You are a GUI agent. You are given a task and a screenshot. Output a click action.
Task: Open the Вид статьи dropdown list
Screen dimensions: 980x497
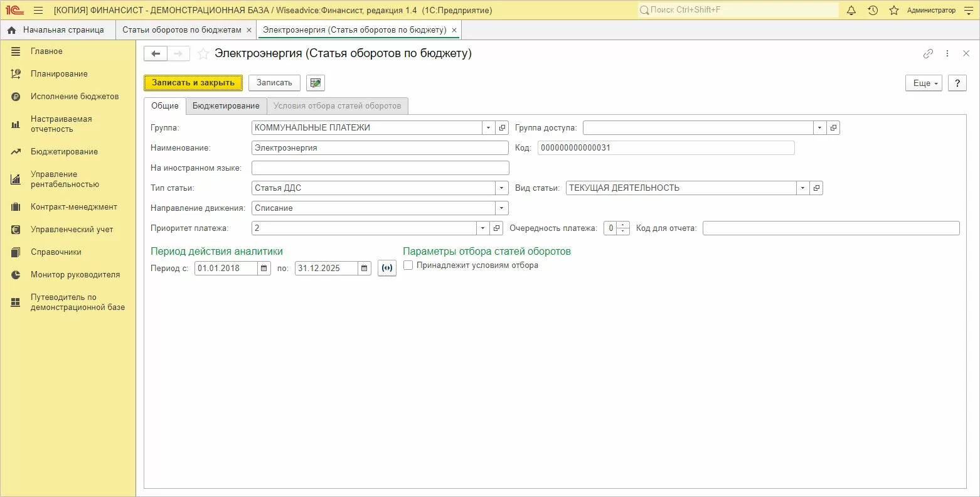pyautogui.click(x=802, y=188)
